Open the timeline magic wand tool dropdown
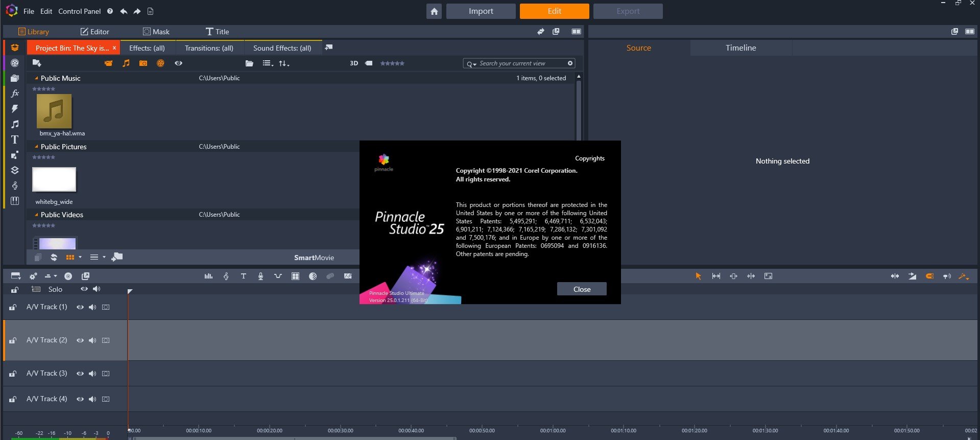980x440 pixels. click(x=964, y=276)
